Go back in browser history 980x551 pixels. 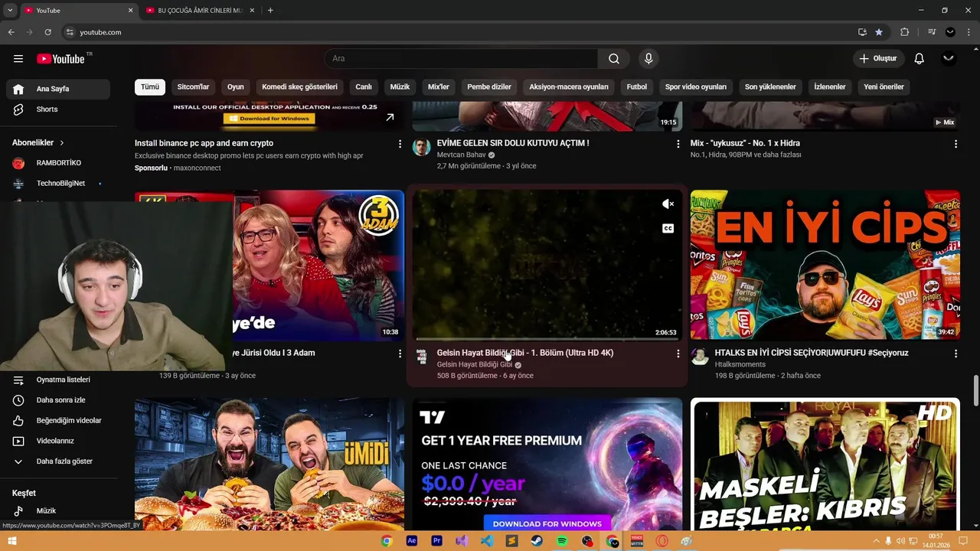tap(11, 32)
